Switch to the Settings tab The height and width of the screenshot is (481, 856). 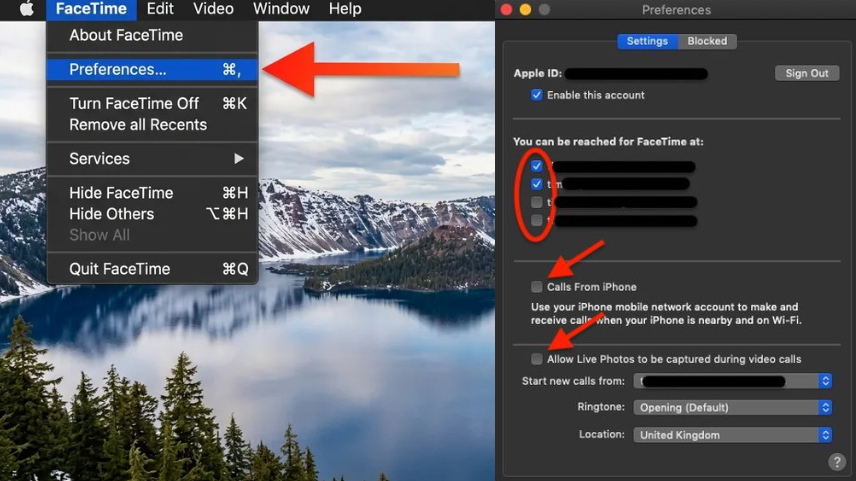[x=647, y=41]
